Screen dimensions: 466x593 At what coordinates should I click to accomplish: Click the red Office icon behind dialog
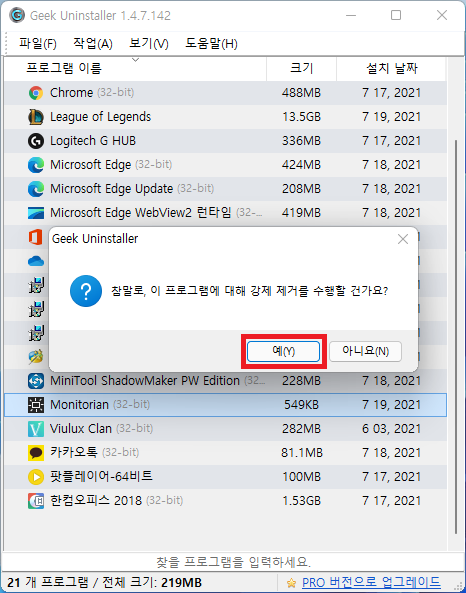(35, 238)
